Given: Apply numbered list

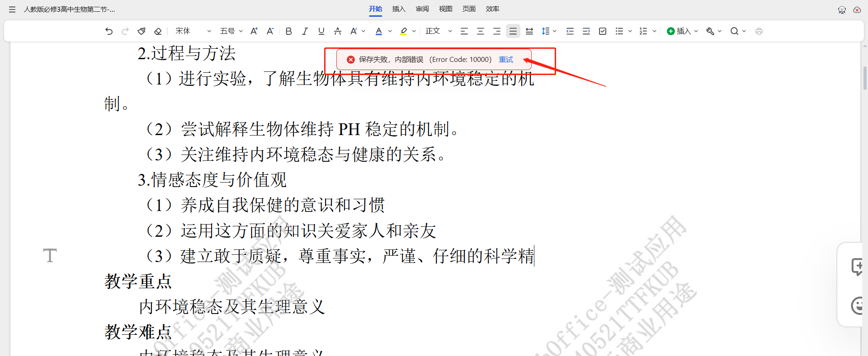Looking at the screenshot, I should coord(643,31).
